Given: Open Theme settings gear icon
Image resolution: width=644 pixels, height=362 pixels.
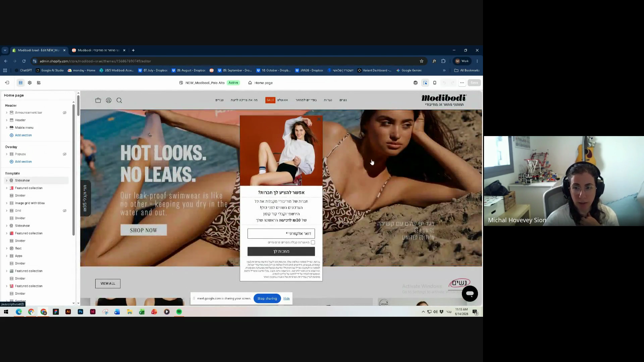Looking at the screenshot, I should (30, 83).
